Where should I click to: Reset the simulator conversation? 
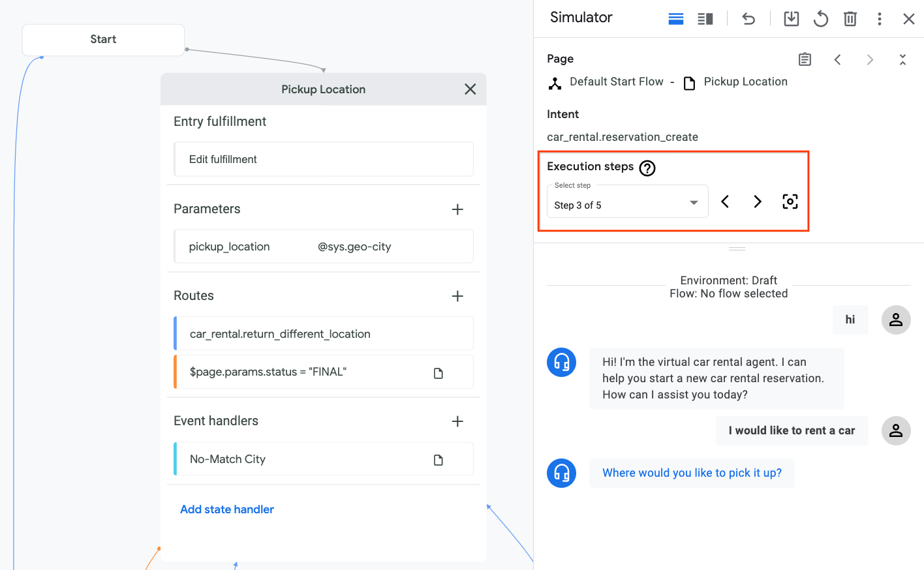click(820, 19)
